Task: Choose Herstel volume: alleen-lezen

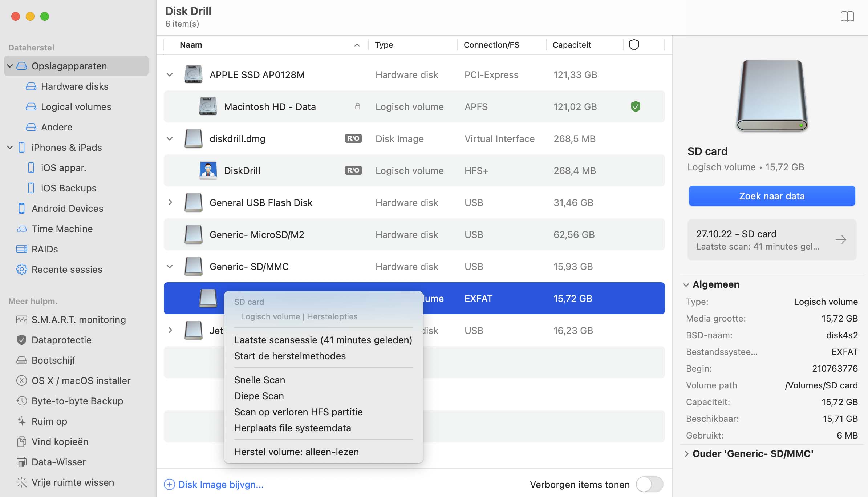Action: tap(296, 452)
